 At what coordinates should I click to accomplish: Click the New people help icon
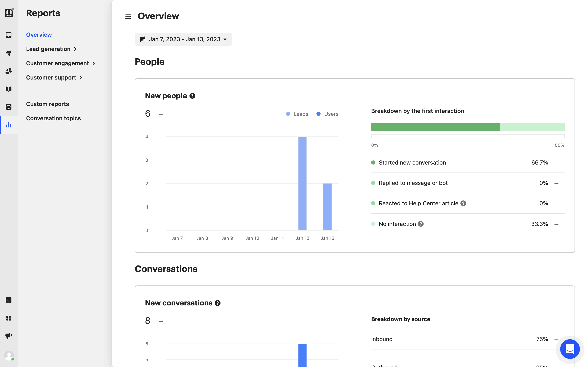192,96
